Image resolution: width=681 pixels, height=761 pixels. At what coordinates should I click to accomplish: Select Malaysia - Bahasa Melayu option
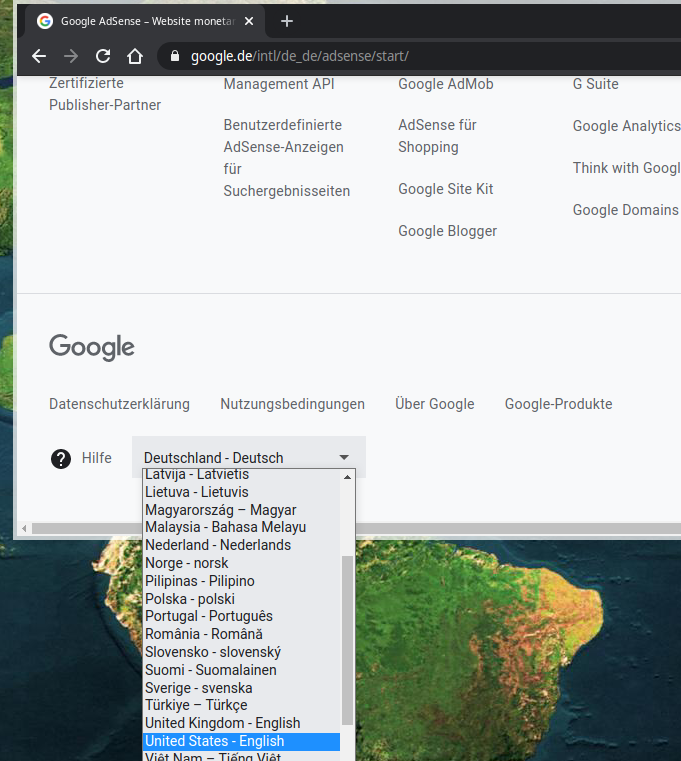tap(242, 527)
